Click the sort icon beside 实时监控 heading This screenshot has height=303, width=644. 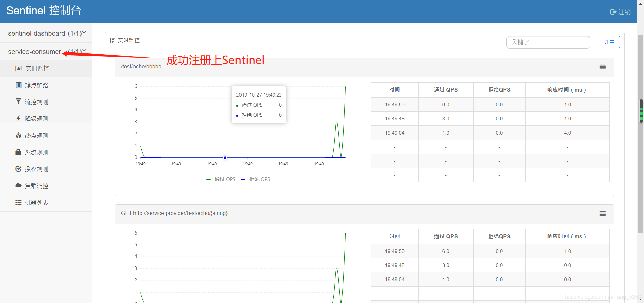coord(112,40)
